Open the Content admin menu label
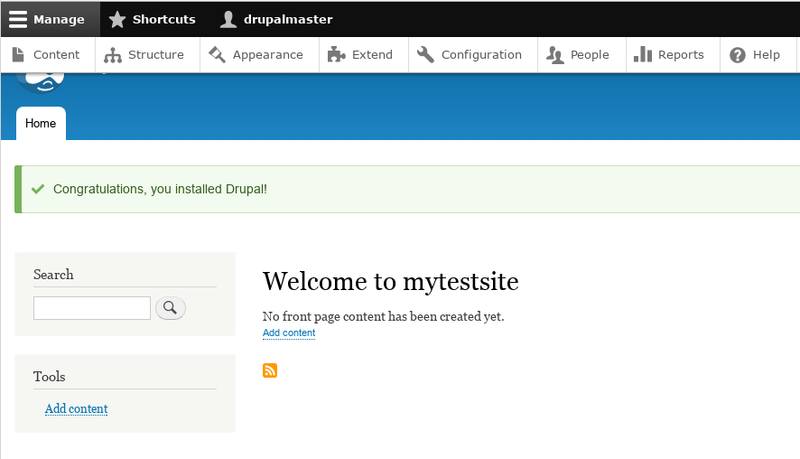Screen dimensions: 800x459 coord(56,55)
